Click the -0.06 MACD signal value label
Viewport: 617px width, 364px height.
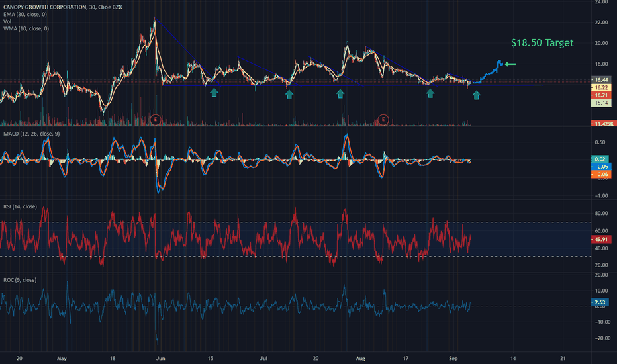coord(601,174)
